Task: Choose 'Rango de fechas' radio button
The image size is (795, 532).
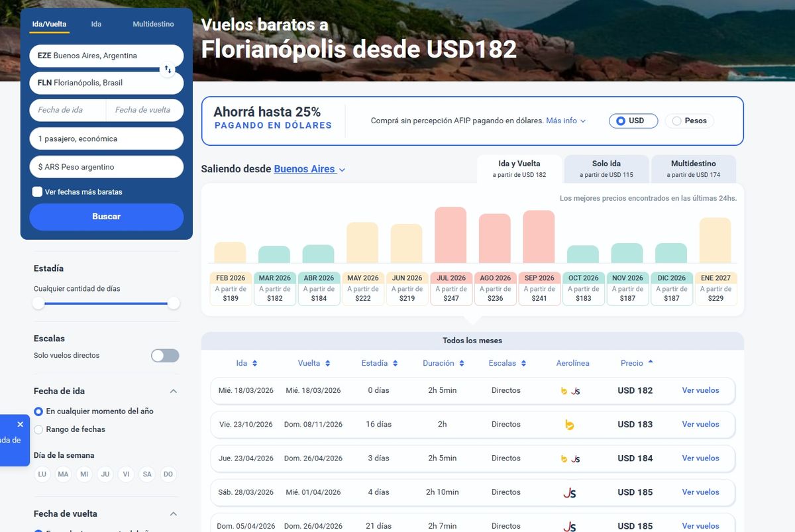Action: (38, 429)
